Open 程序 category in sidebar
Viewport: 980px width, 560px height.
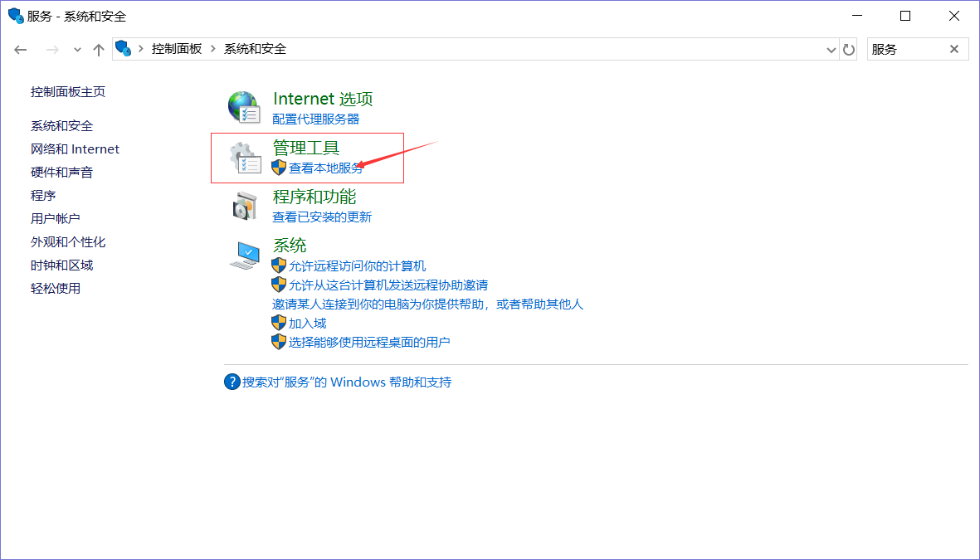click(43, 196)
